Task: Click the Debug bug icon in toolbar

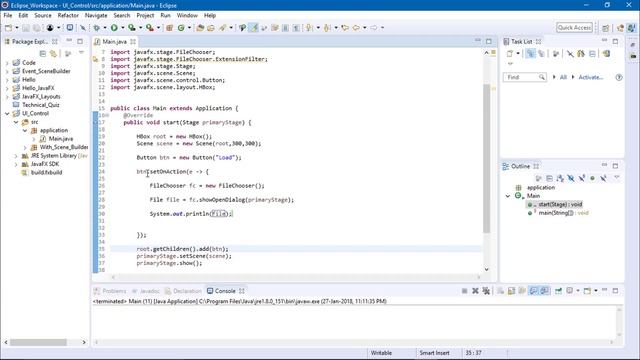Action: (x=97, y=28)
